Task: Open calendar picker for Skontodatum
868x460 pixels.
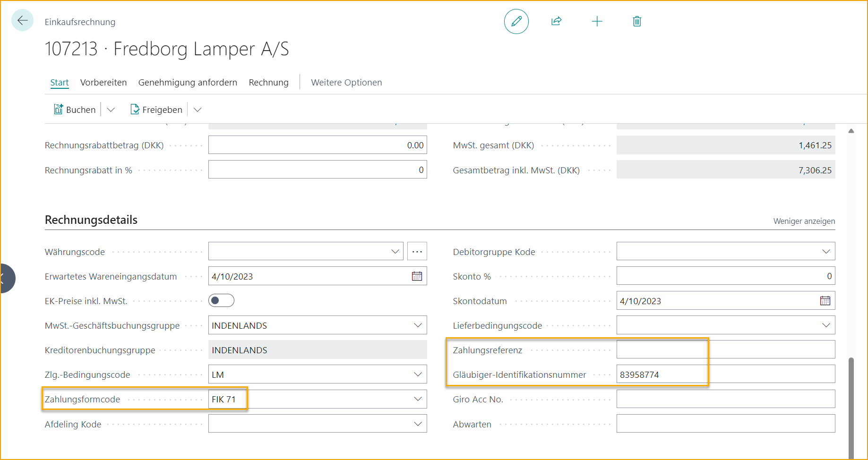Action: pos(825,301)
